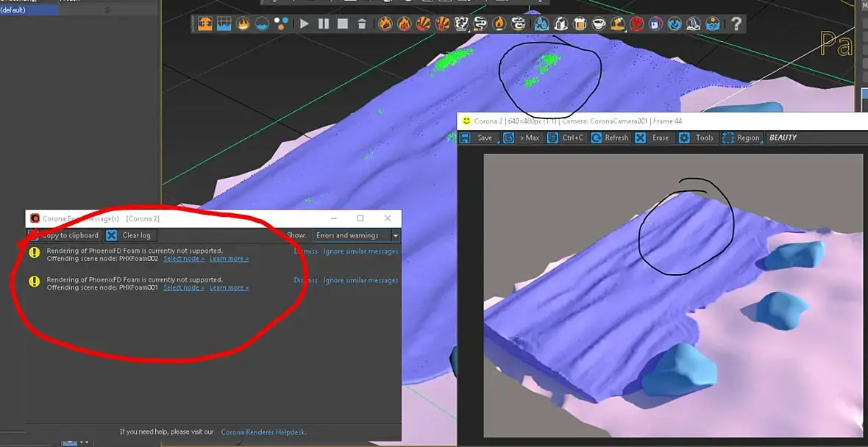Pause the Phoenix FD simulation
Screen dimensions: 868x447
pos(324,24)
